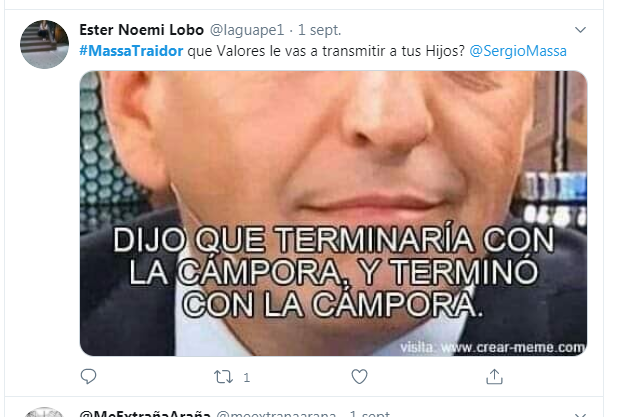Click the retweet count number 1

click(x=247, y=377)
